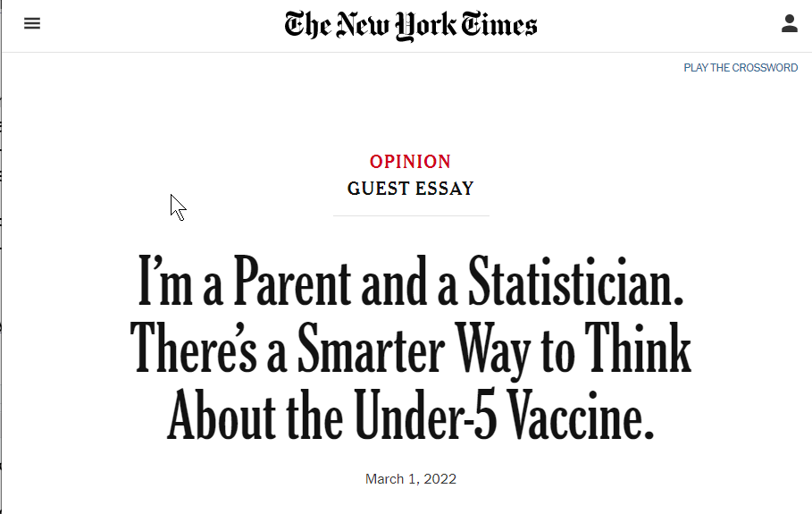Click the PLAY THE CROSSWORD link
Viewport: 812px width, 514px height.
click(x=741, y=68)
